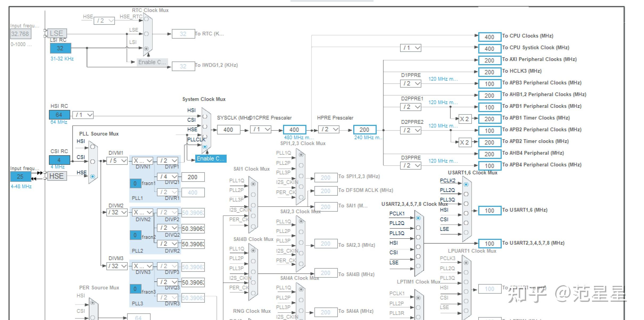644x320 pixels.
Task: Open the DIVQ1 /4 dropdown
Action: pyautogui.click(x=168, y=177)
